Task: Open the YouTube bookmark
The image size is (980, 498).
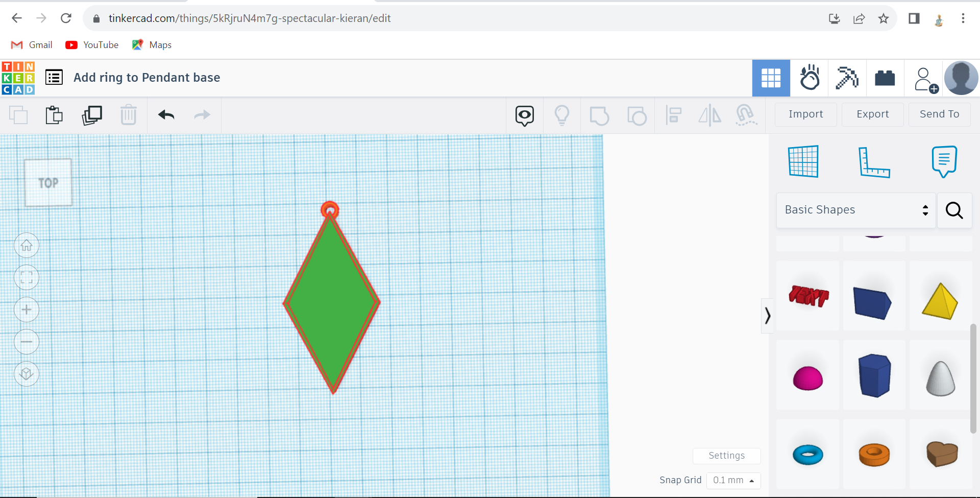Action: click(x=92, y=45)
